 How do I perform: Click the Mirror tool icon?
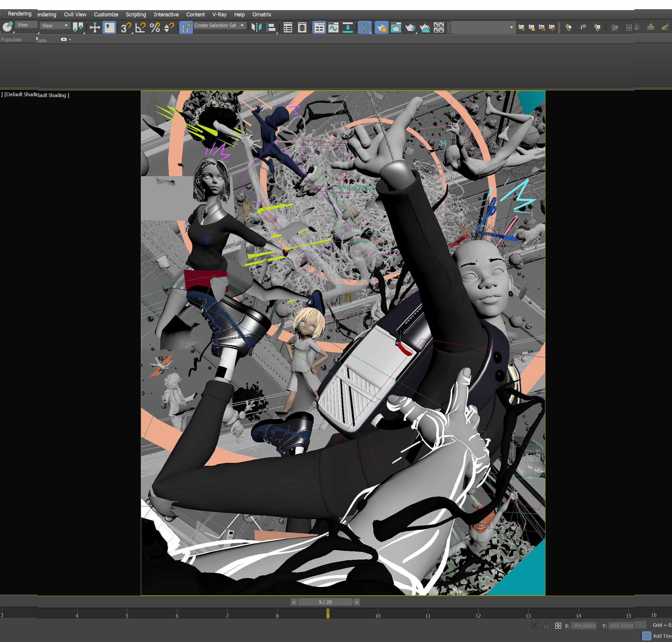(256, 27)
